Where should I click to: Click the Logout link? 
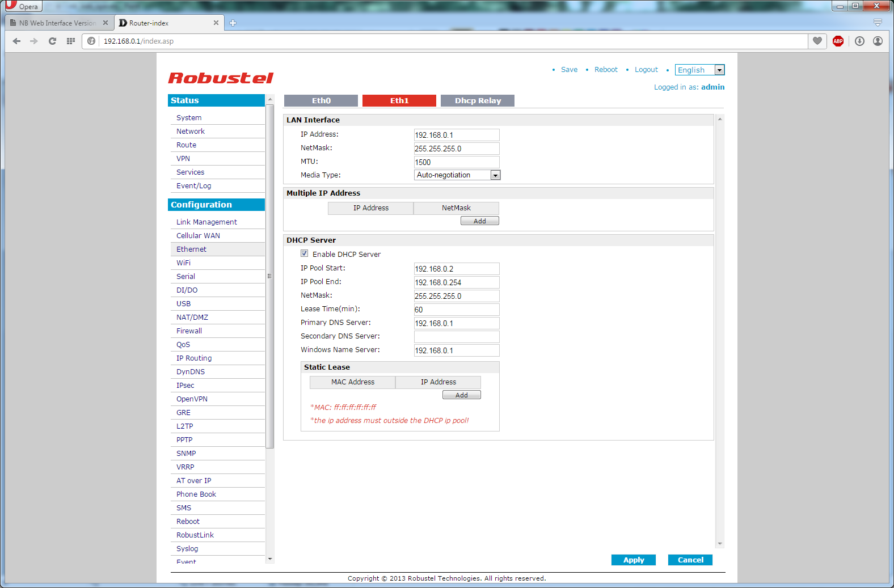pyautogui.click(x=646, y=70)
